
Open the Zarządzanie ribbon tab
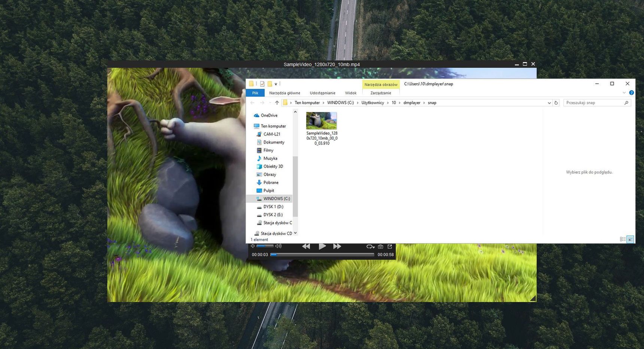tap(381, 93)
